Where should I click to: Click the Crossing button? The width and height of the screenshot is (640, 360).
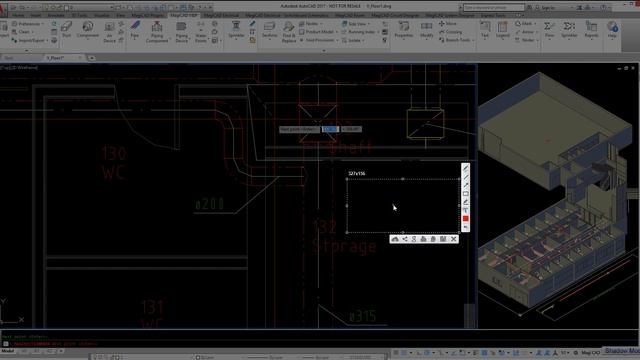(451, 32)
